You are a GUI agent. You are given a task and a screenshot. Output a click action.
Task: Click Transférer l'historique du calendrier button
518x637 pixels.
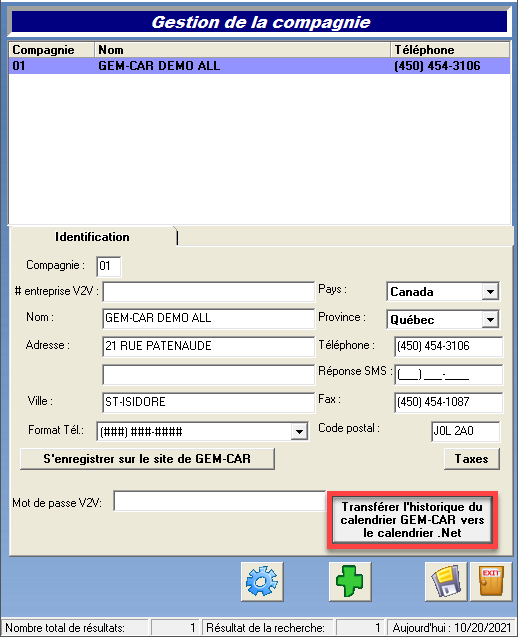point(412,520)
